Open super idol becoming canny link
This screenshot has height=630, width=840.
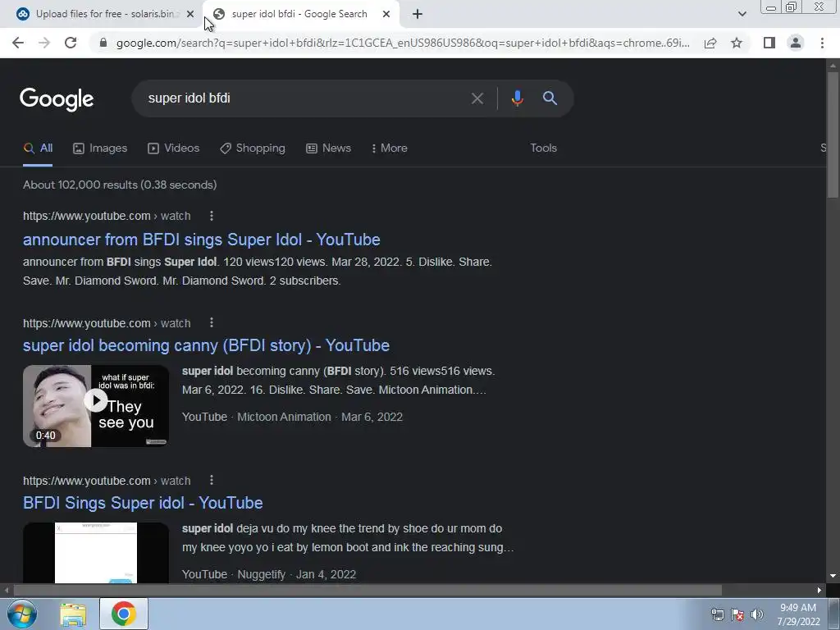point(206,345)
